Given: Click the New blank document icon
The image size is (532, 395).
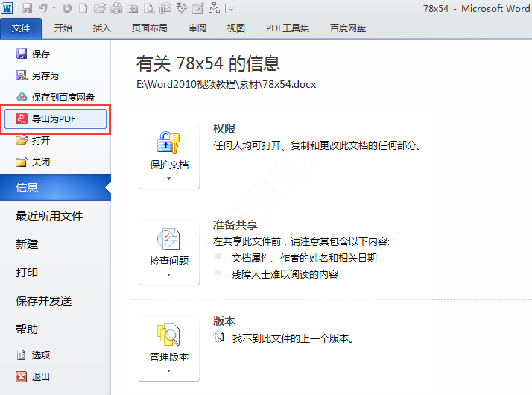Looking at the screenshot, I should (x=83, y=8).
